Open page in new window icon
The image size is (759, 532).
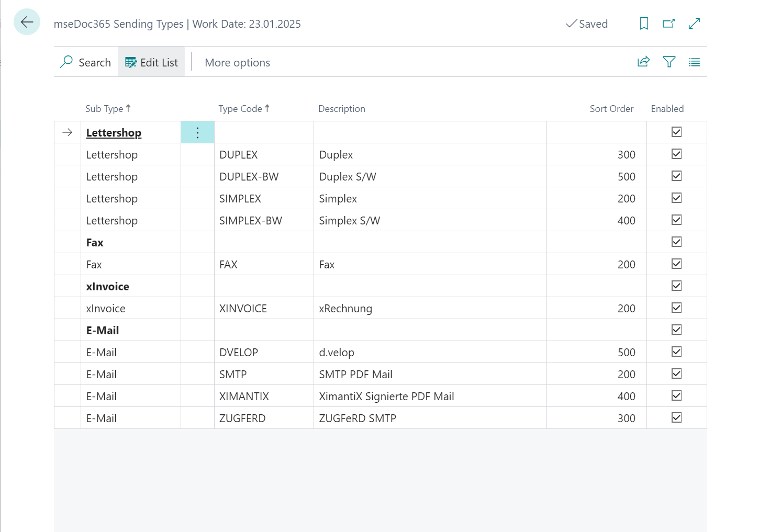tap(668, 24)
